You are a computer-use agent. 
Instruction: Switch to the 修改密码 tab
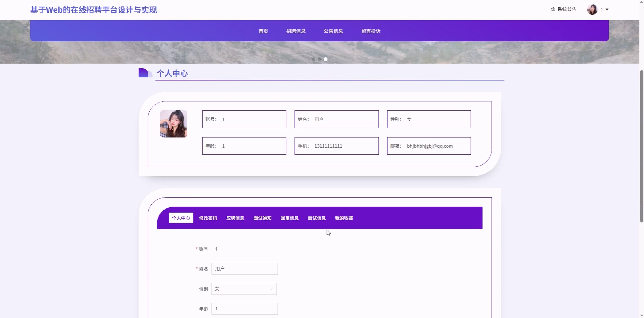click(x=208, y=218)
